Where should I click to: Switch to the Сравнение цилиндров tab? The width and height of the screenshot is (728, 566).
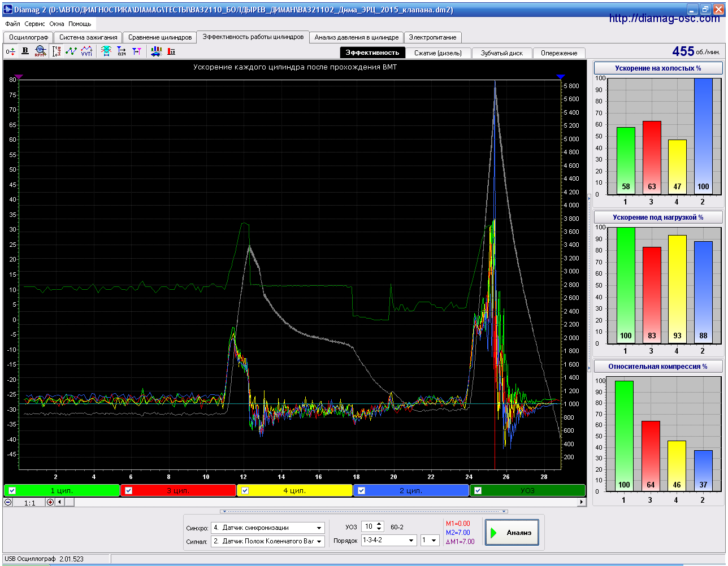(x=160, y=37)
